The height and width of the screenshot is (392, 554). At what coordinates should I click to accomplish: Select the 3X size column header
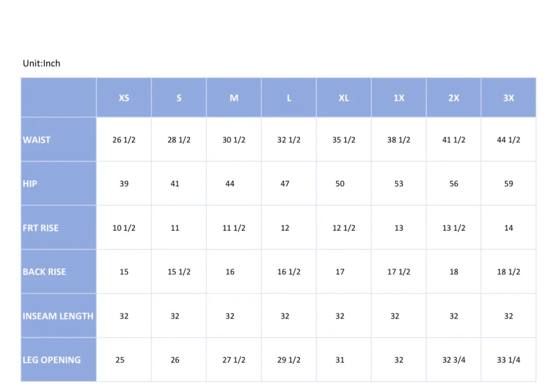(509, 98)
